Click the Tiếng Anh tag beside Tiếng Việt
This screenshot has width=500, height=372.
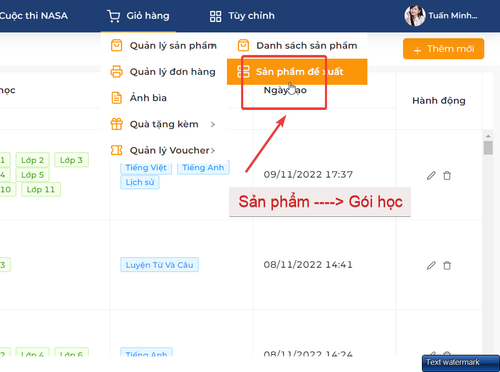[x=203, y=167]
